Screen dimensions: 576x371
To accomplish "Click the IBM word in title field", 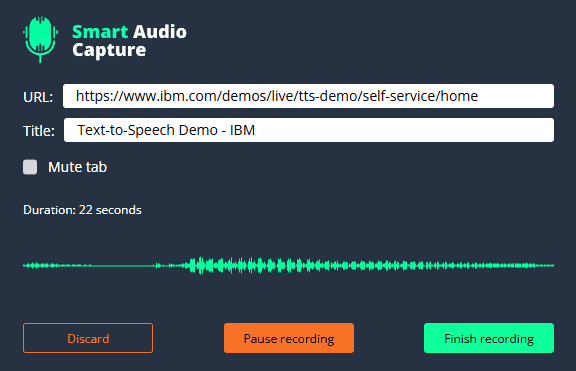I will [x=242, y=130].
